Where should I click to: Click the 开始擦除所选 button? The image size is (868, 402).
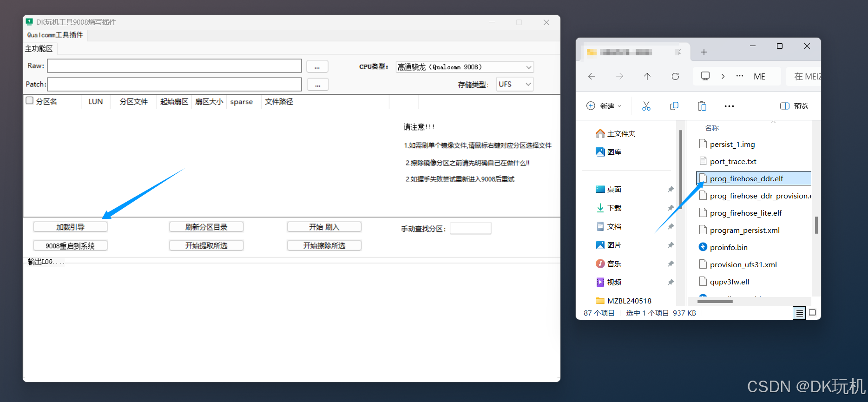324,245
